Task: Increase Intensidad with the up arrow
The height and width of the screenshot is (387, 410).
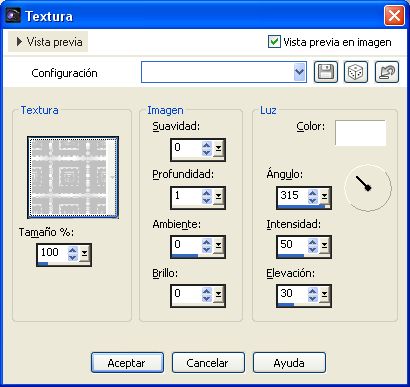Action: click(313, 242)
